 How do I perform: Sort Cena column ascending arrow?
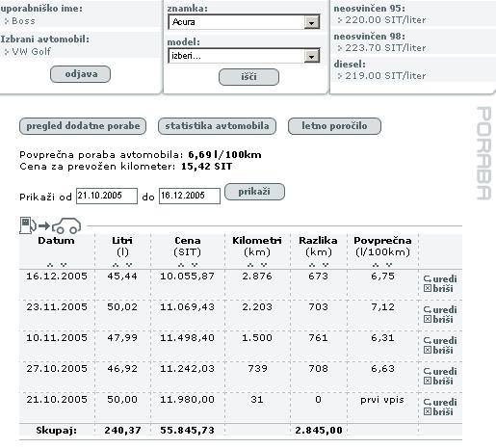click(181, 265)
